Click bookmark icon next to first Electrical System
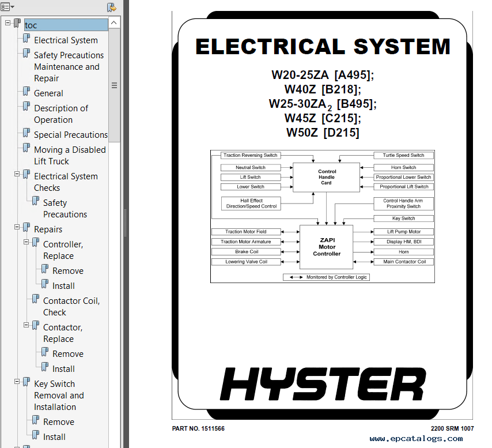Image resolution: width=492 pixels, height=448 pixels. 27,39
